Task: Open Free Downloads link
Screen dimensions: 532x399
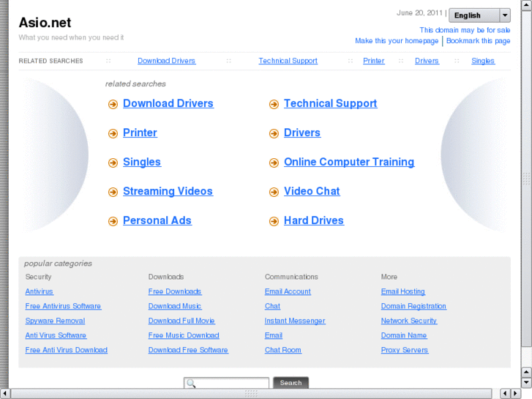Action: point(175,291)
